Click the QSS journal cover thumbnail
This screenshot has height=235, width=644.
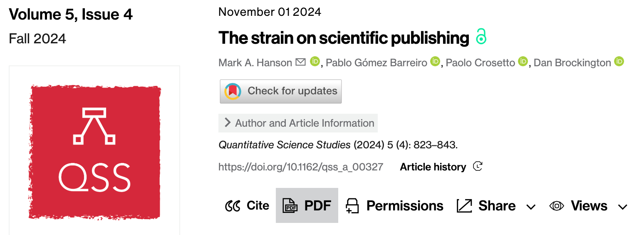tap(94, 152)
